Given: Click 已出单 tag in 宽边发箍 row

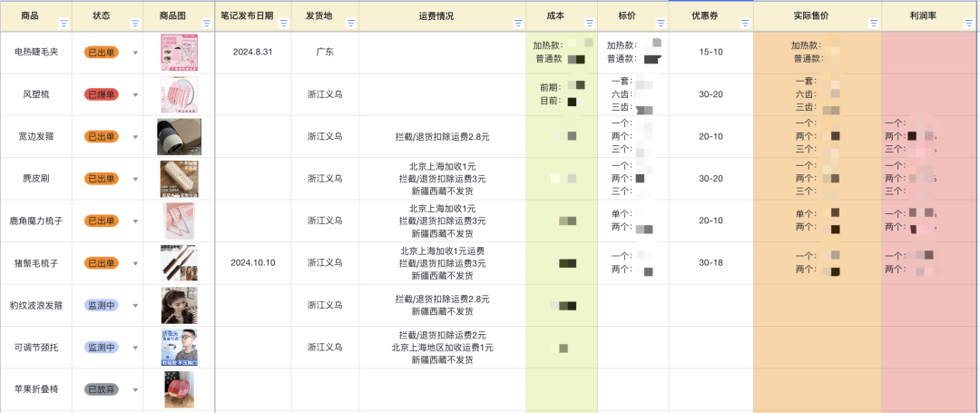Looking at the screenshot, I should (102, 137).
